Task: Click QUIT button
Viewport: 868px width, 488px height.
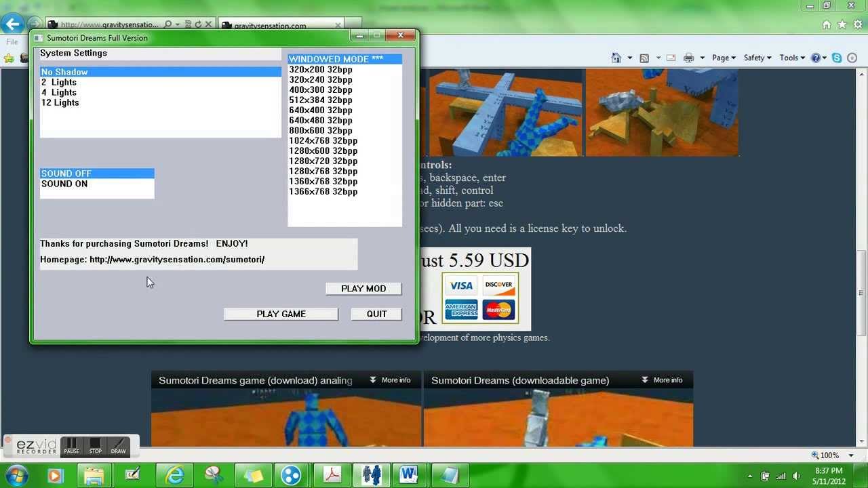Action: (376, 314)
